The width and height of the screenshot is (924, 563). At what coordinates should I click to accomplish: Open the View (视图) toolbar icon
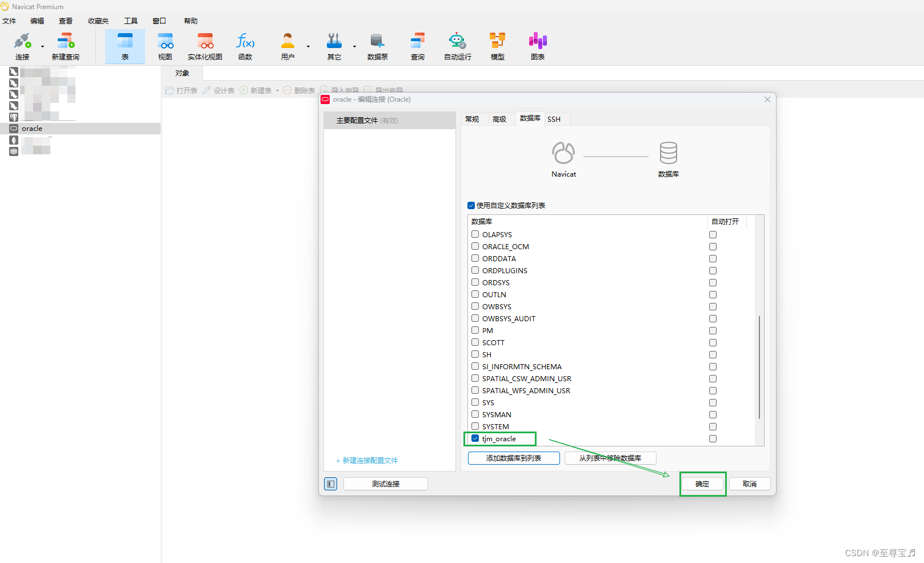(165, 46)
